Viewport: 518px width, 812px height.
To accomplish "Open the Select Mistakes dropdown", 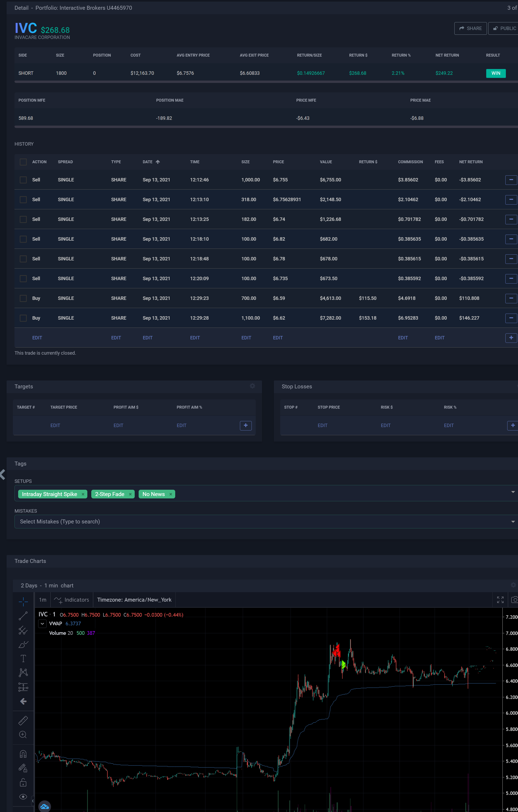I will [263, 521].
